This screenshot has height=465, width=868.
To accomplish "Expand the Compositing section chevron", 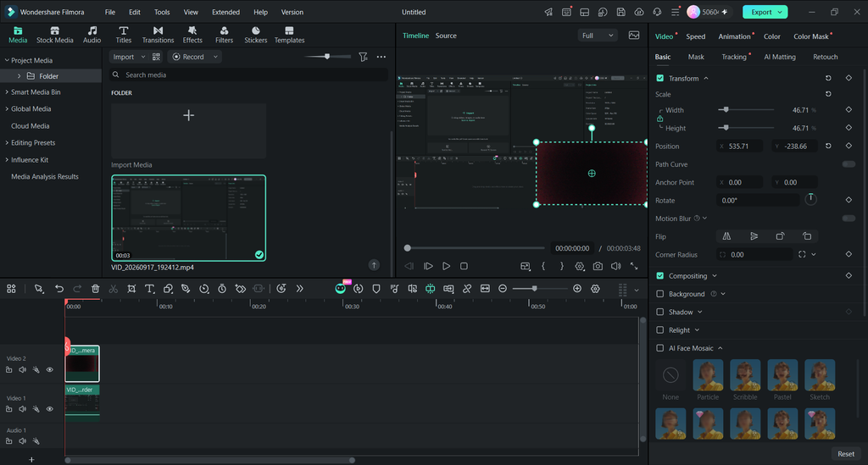I will pos(715,276).
